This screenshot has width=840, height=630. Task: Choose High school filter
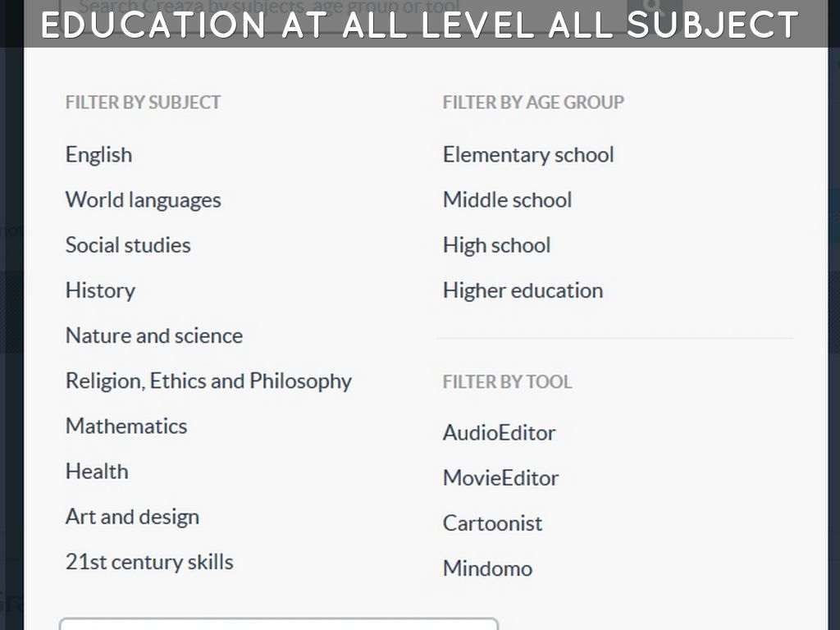496,245
